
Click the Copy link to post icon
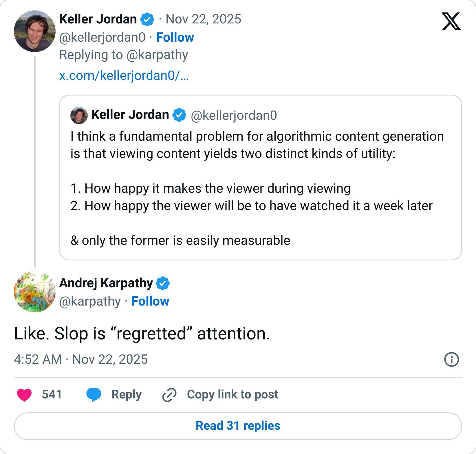(x=170, y=394)
